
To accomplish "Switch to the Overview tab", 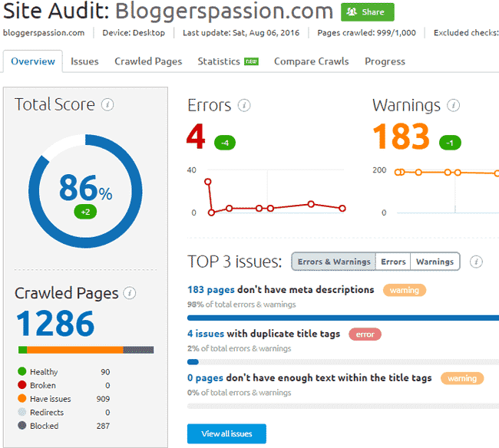I will coord(33,61).
